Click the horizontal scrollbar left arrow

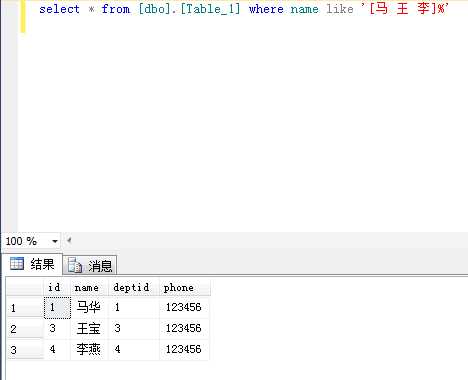(69, 240)
